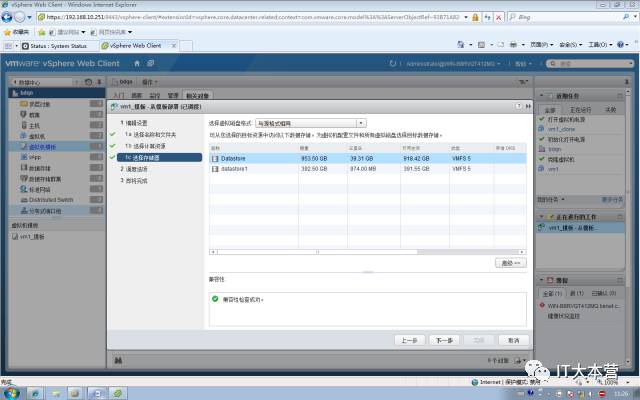Click the IE command bar print icon
The width and height of the screenshot is (640, 400).
click(x=513, y=44)
